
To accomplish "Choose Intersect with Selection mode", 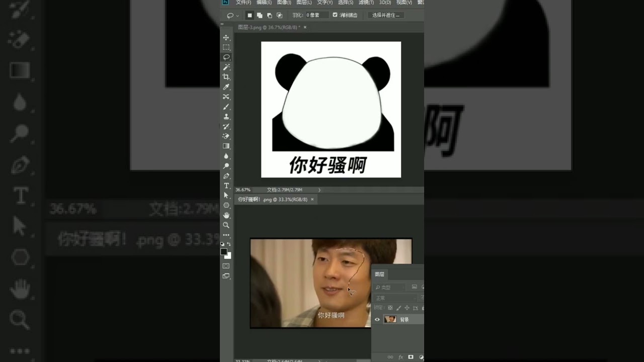I will pos(279,15).
